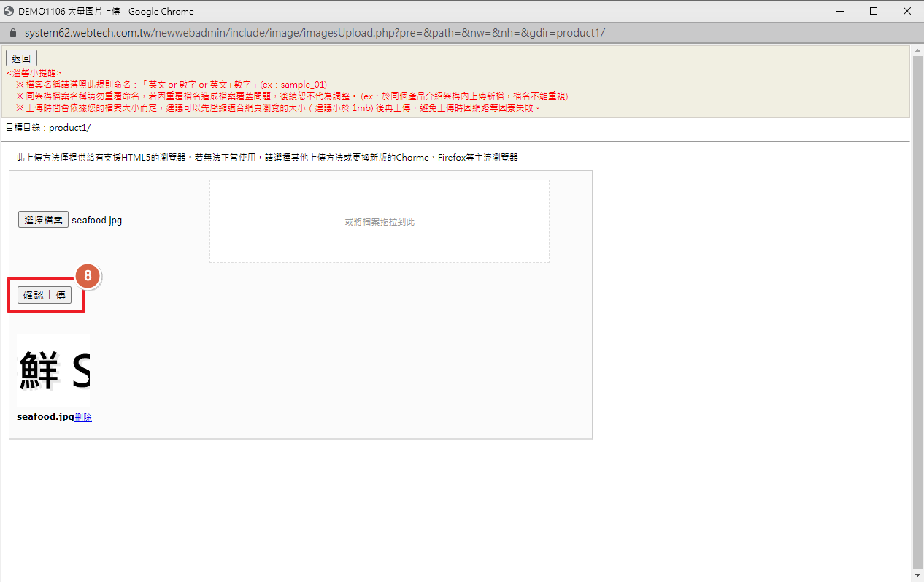
Task: Click the 目標目錄 product1/ text
Action: click(x=48, y=127)
